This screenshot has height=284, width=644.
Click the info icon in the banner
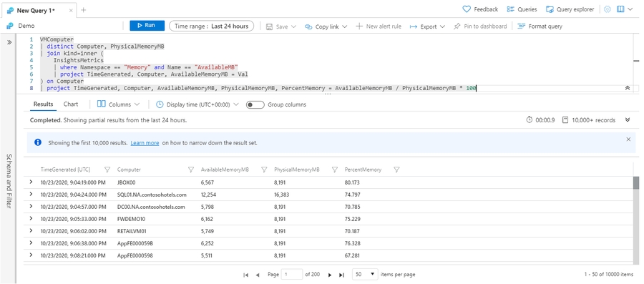(38, 142)
